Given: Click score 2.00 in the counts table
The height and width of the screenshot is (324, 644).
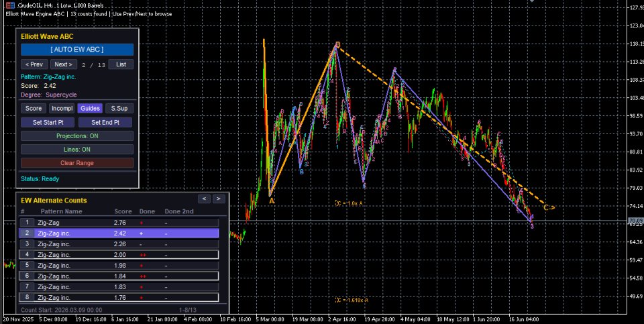Looking at the screenshot, I should pyautogui.click(x=119, y=255).
